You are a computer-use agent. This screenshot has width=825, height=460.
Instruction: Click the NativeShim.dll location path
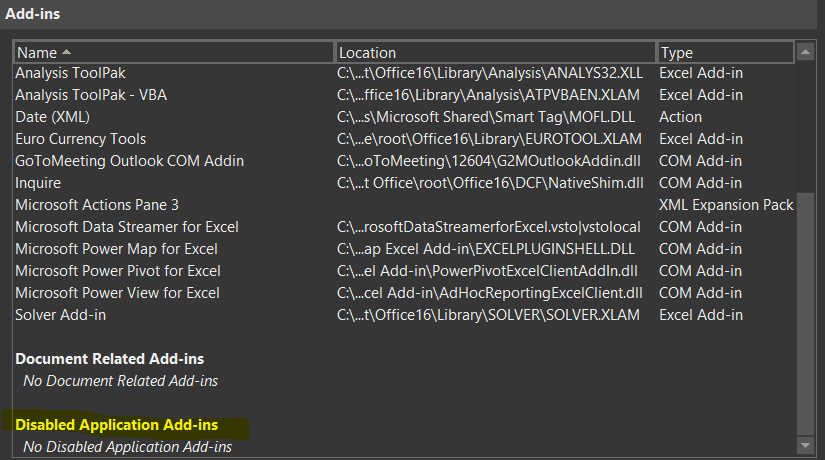(490, 183)
